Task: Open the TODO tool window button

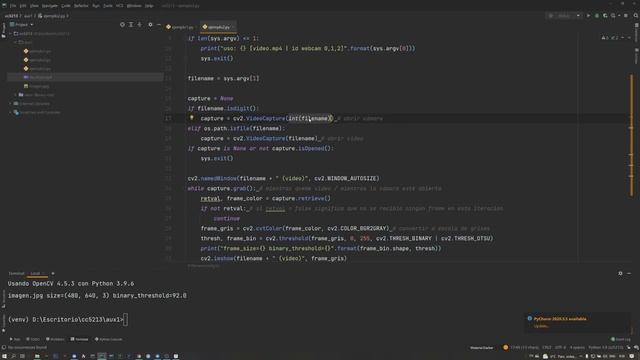Action: [33, 339]
